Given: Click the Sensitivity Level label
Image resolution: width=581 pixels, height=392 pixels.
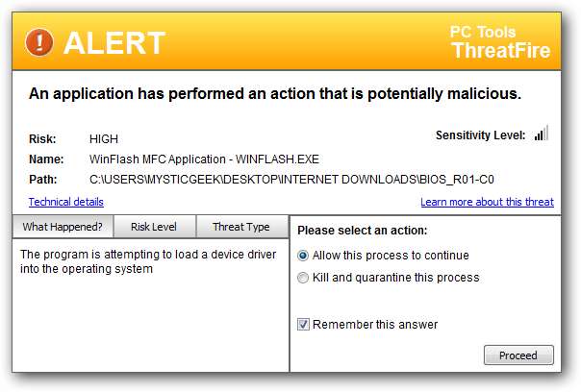Looking at the screenshot, I should tap(480, 135).
